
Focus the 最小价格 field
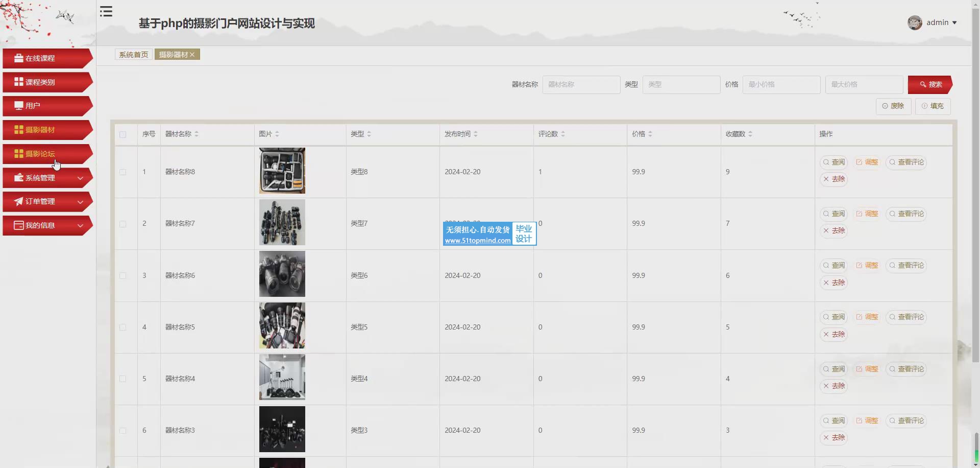pos(781,84)
